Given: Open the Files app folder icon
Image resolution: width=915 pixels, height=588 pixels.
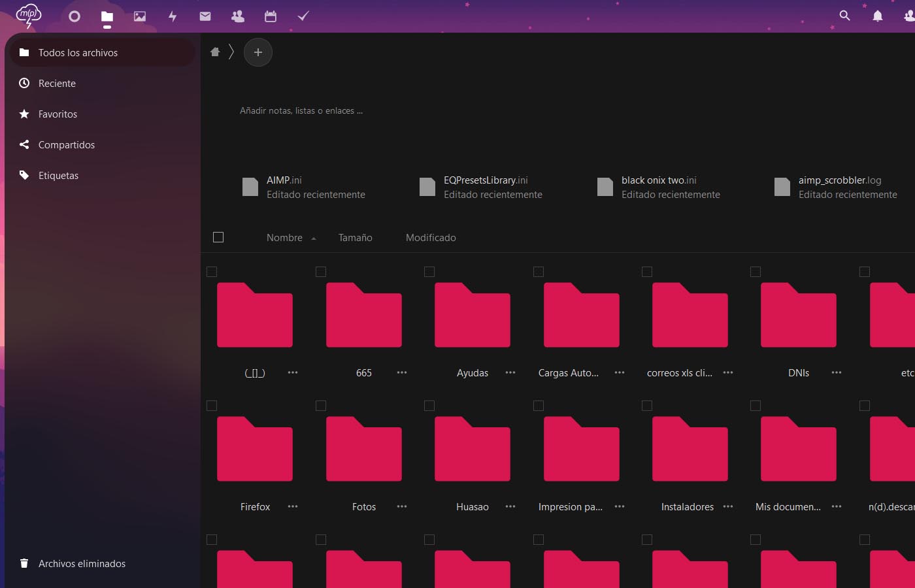Looking at the screenshot, I should (x=107, y=16).
